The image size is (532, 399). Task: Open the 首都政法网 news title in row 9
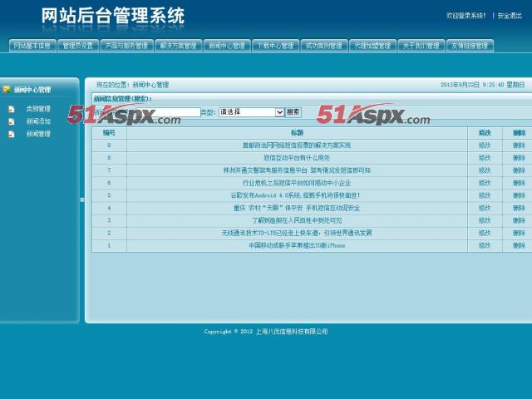[297, 145]
